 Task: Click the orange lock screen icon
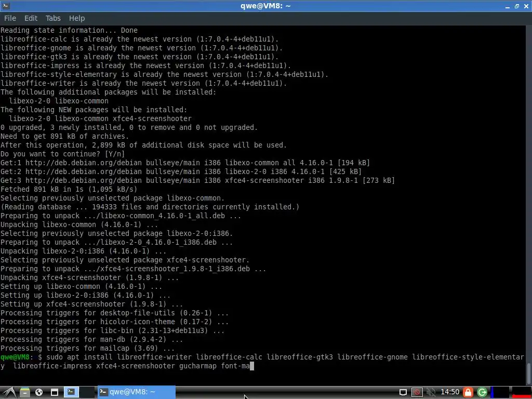click(468, 392)
